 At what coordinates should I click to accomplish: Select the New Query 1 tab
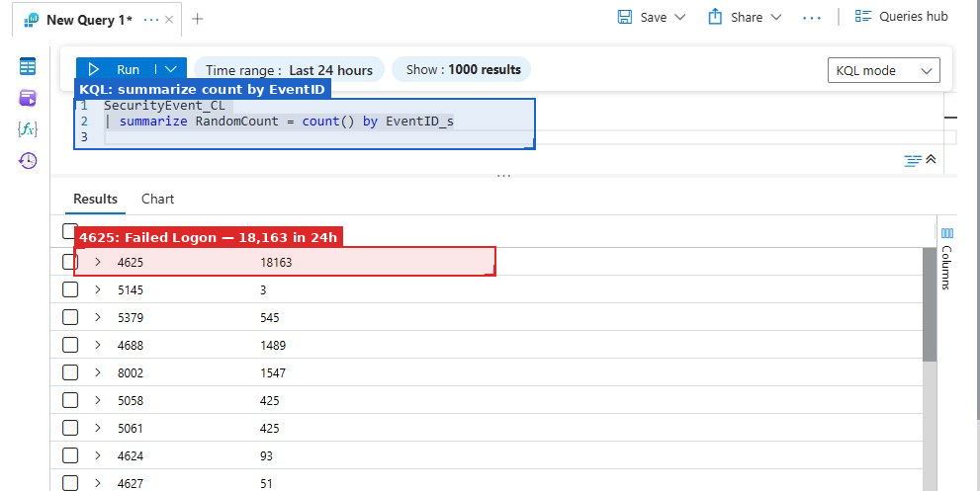[89, 20]
